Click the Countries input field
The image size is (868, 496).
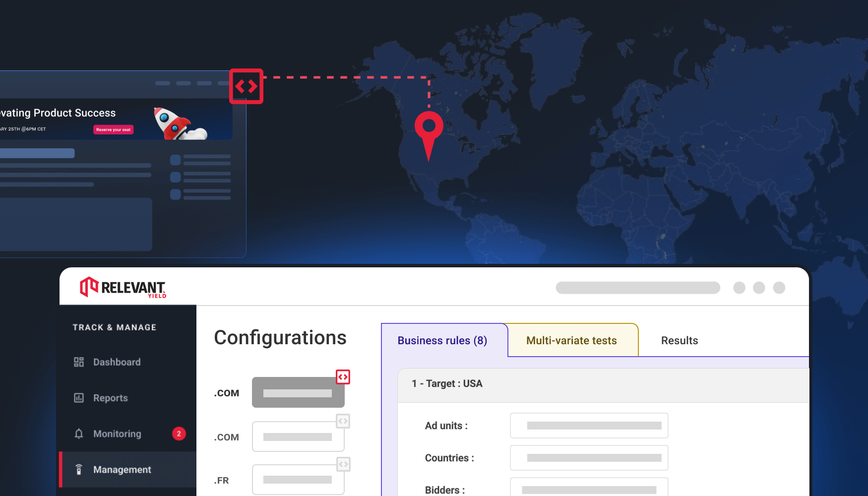589,458
